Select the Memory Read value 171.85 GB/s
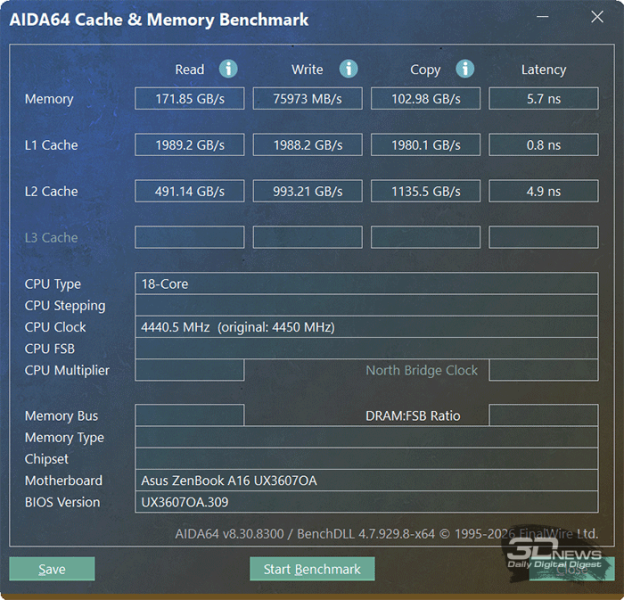Viewport: 624px width, 600px height. point(190,98)
